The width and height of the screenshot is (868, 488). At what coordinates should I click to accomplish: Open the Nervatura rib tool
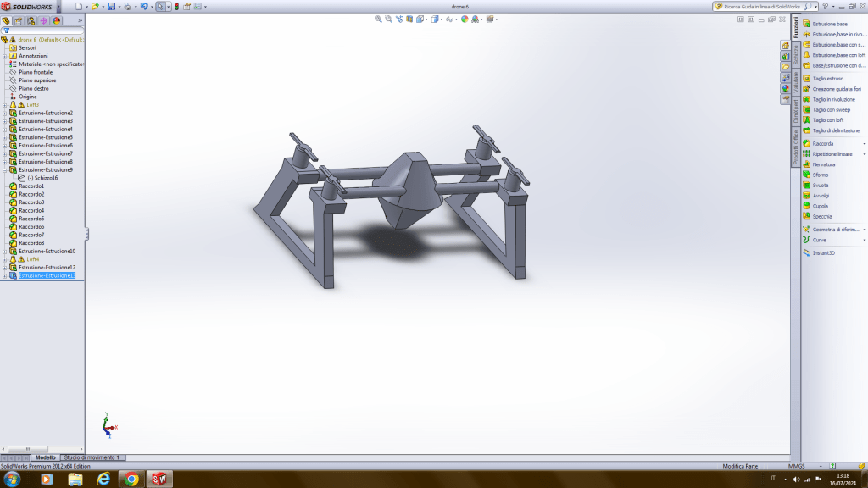tap(823, 164)
